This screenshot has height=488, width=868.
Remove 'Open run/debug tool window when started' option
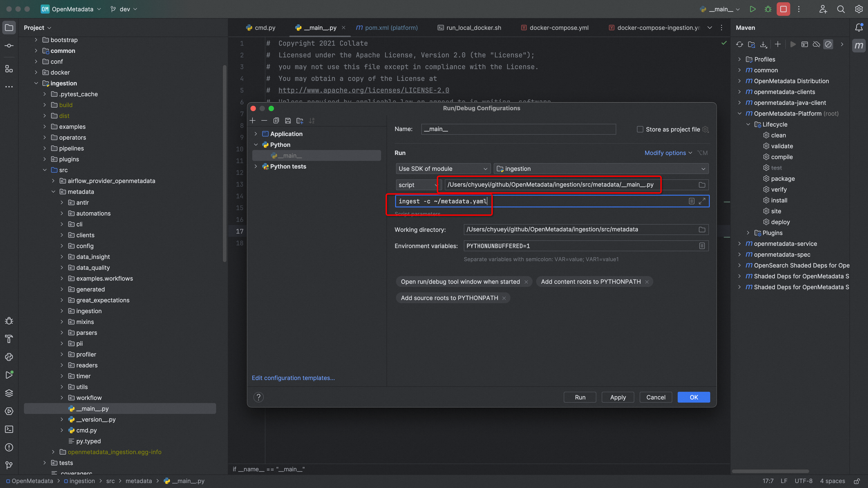pyautogui.click(x=526, y=282)
